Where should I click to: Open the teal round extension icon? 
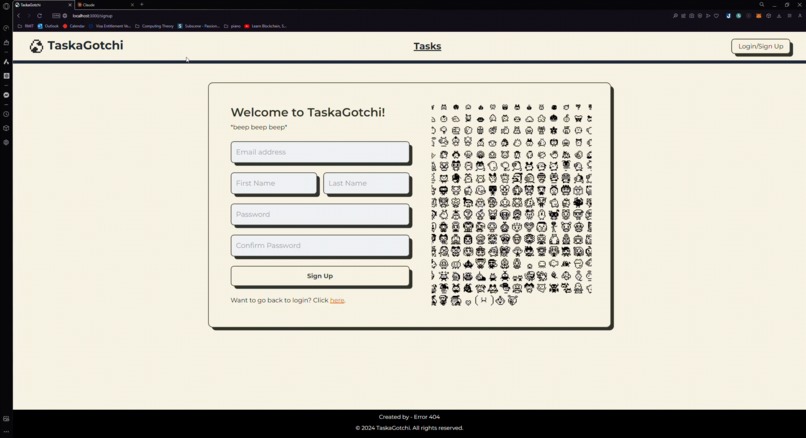pyautogui.click(x=739, y=16)
